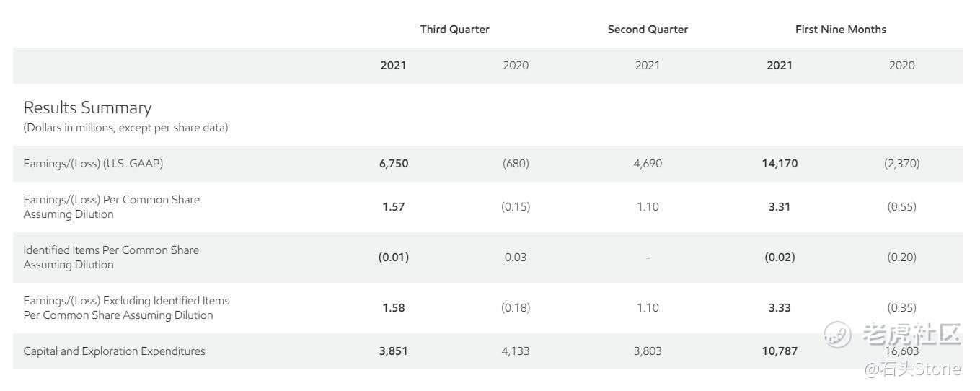Click the Results Summary heading

click(87, 107)
